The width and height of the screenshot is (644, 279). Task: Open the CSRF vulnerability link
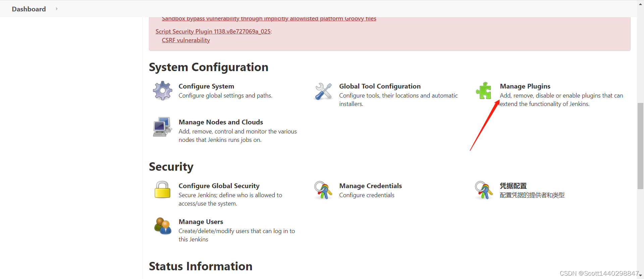186,40
